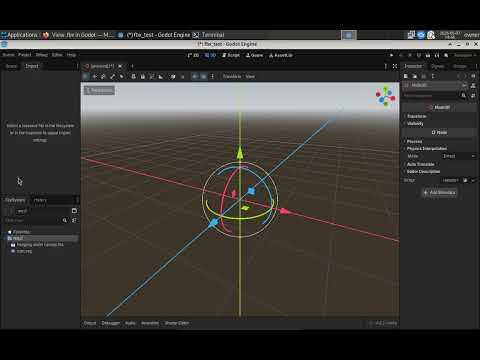Select the Hanging skelet fbx file
480x360 pixels.
pos(40,245)
